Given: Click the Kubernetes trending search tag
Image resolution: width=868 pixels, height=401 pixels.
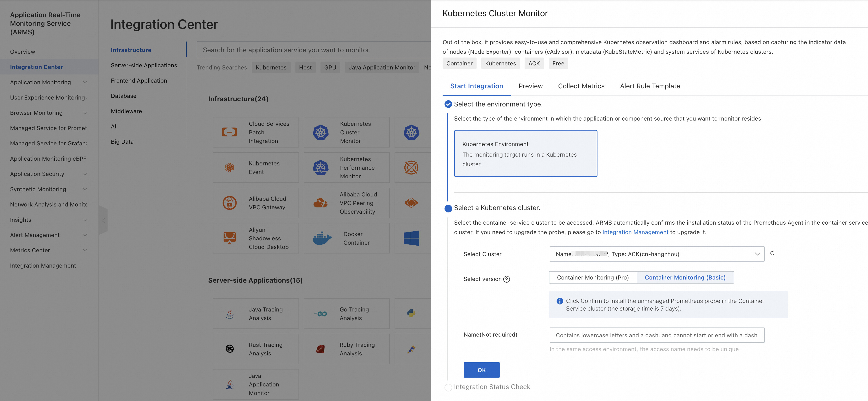Looking at the screenshot, I should tap(271, 67).
